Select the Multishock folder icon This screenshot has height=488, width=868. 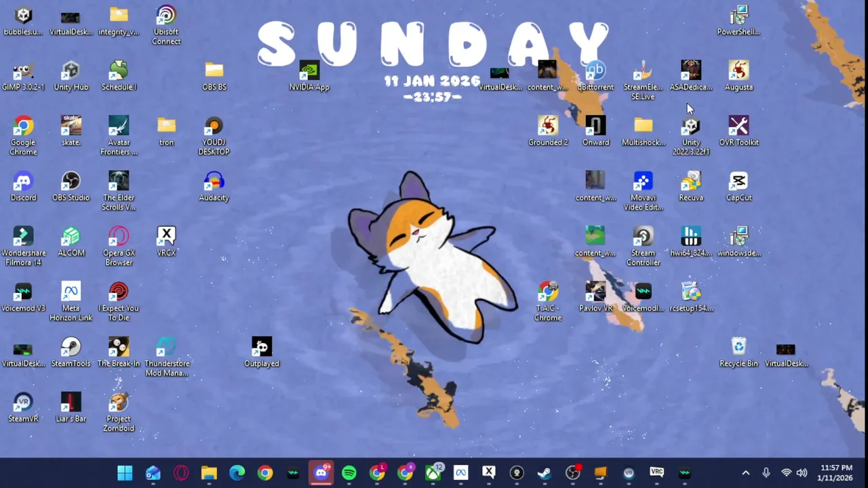point(643,131)
